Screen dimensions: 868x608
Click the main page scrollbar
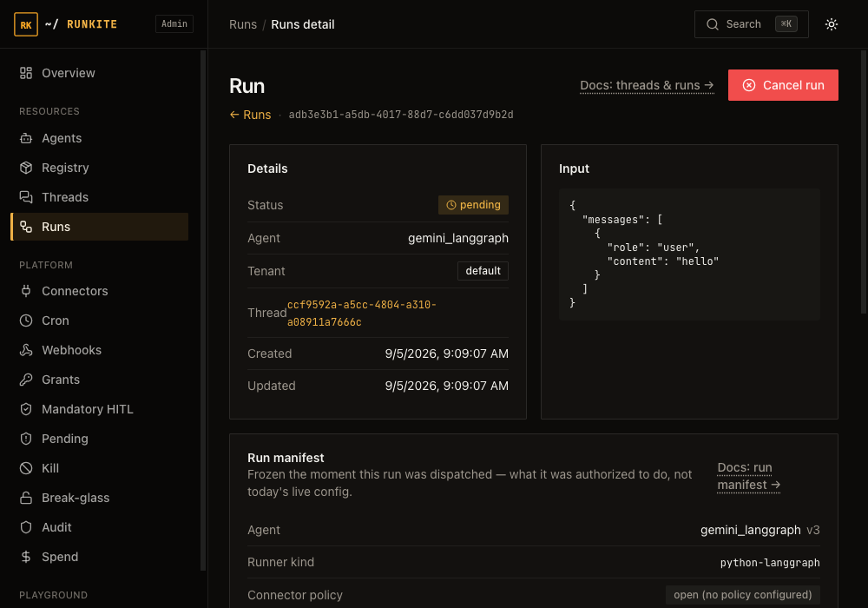(864, 182)
